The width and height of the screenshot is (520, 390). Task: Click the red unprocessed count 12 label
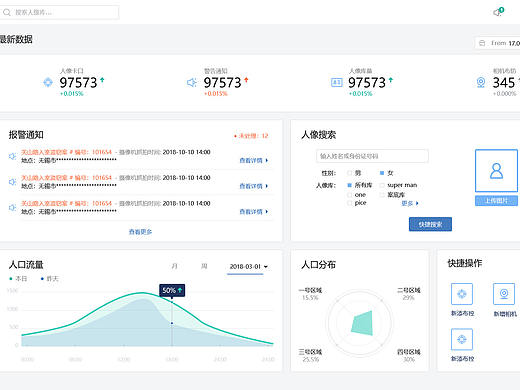point(251,136)
